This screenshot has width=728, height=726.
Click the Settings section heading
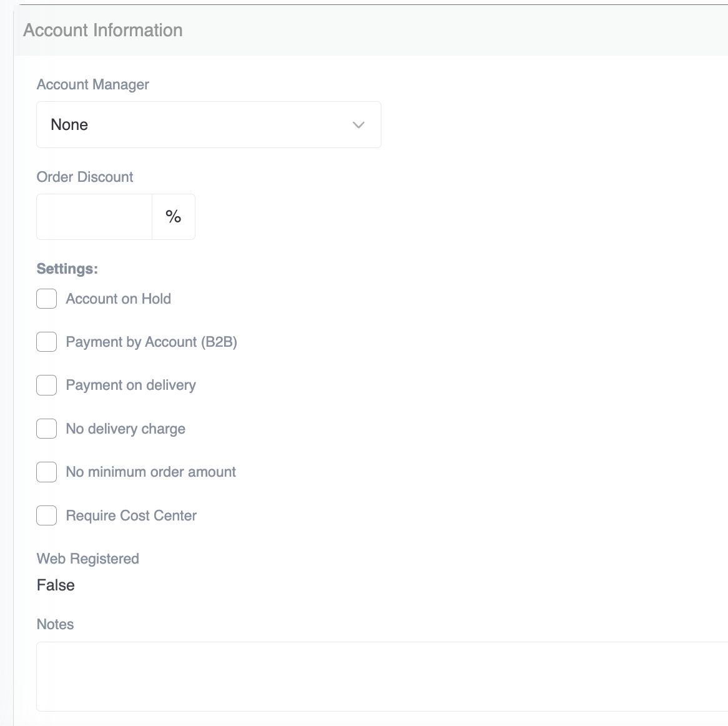click(67, 268)
